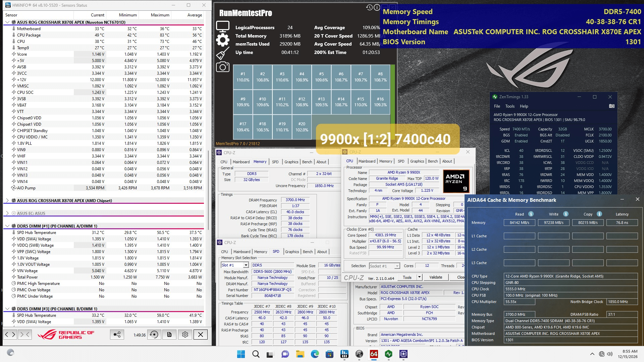Open HWiNFO share/network icon button
The width and height of the screenshot is (644, 362).
click(x=117, y=335)
